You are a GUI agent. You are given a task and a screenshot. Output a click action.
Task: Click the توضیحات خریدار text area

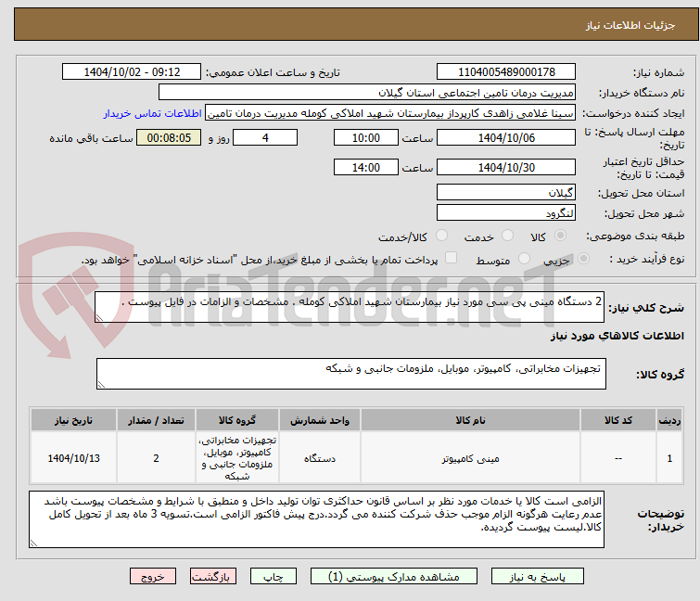[x=316, y=519]
